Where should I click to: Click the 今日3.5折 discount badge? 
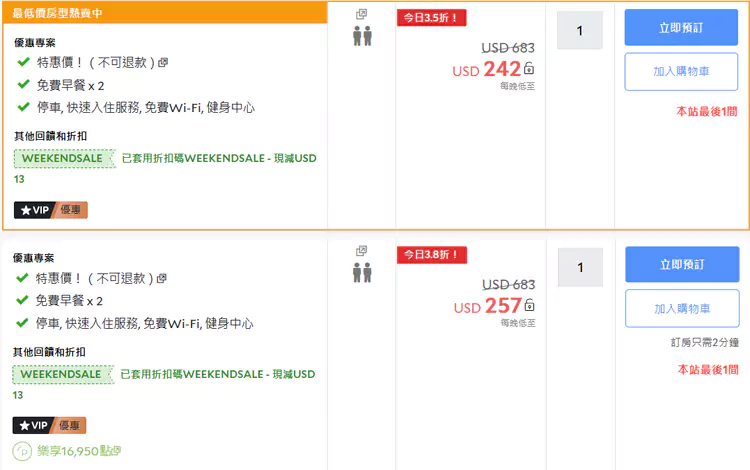431,18
